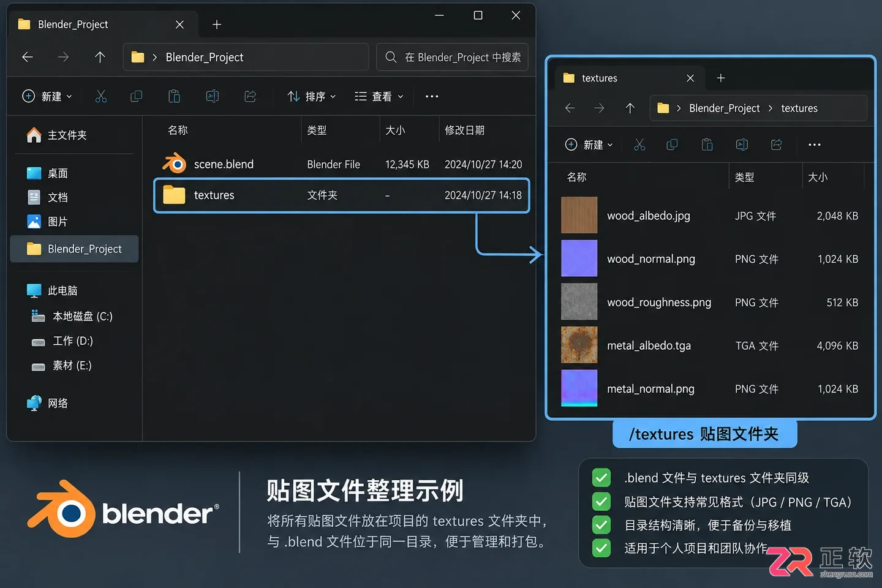Open 文档 in sidebar
This screenshot has height=588, width=882.
[x=48, y=197]
